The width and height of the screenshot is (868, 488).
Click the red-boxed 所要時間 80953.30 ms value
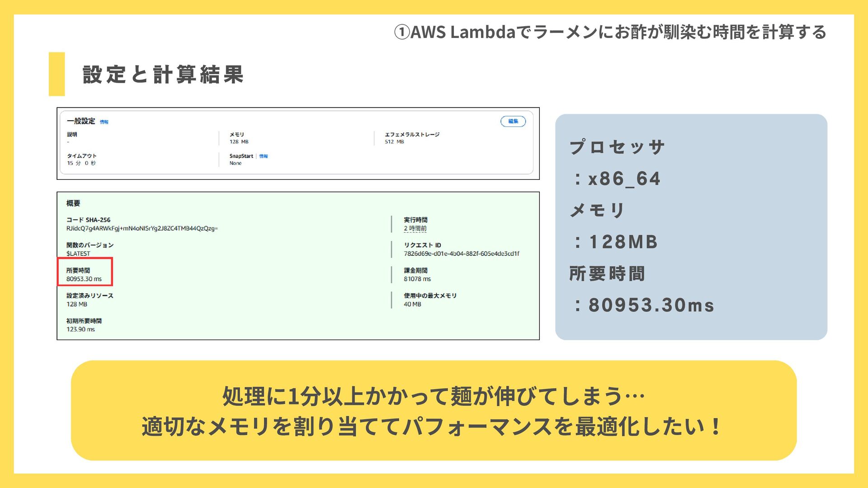tap(84, 279)
